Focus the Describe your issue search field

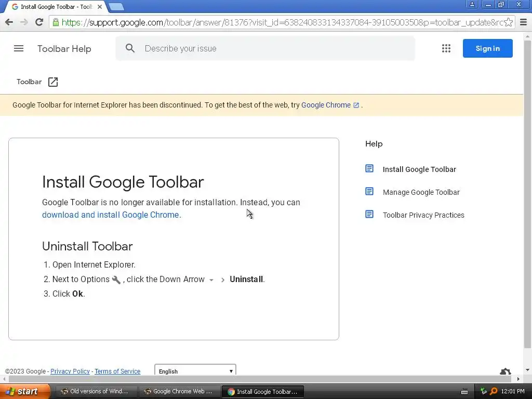click(265, 48)
